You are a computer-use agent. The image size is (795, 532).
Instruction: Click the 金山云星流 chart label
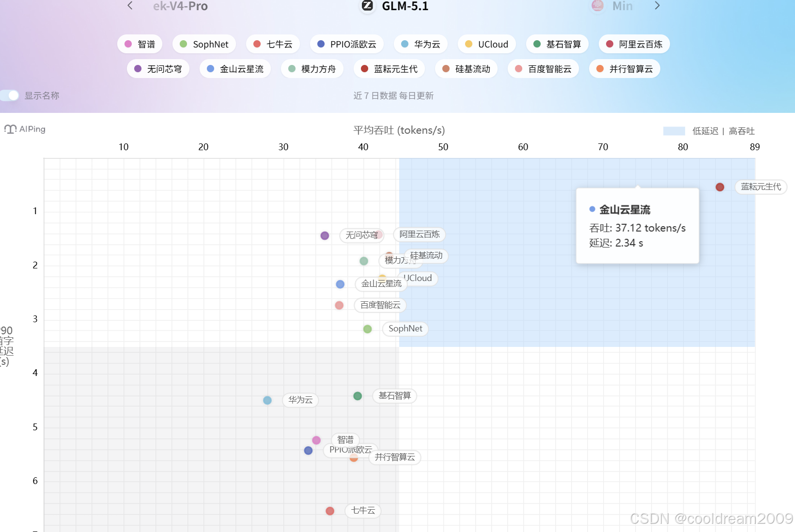(x=381, y=283)
